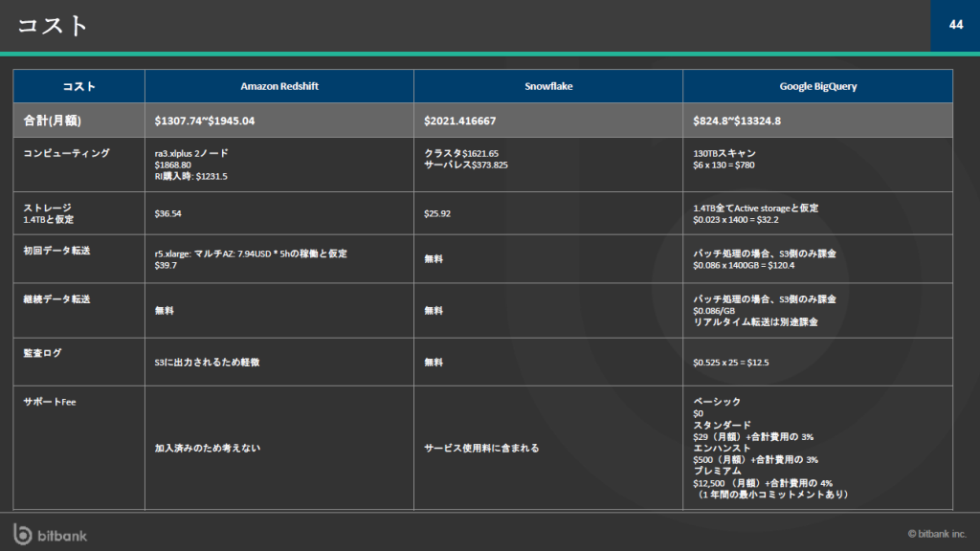Click the $0.086/GB value
Viewport: 980px width, 551px height.
(x=714, y=311)
